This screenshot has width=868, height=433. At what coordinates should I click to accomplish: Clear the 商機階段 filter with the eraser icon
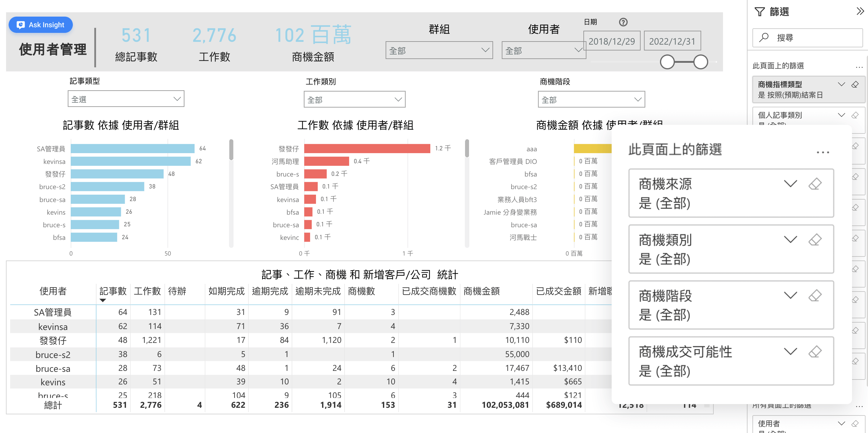point(815,296)
